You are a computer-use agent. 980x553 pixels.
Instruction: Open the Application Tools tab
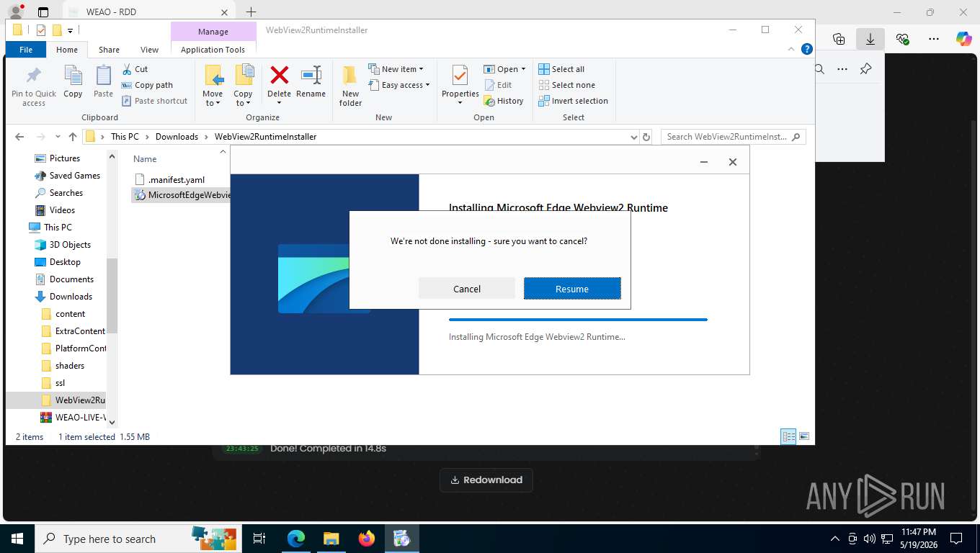[x=213, y=50]
